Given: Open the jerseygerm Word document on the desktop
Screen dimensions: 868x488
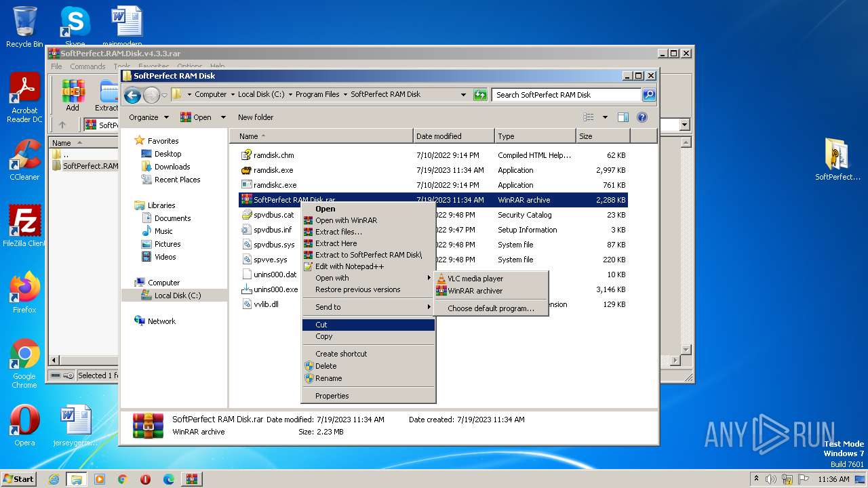Looking at the screenshot, I should [x=75, y=426].
